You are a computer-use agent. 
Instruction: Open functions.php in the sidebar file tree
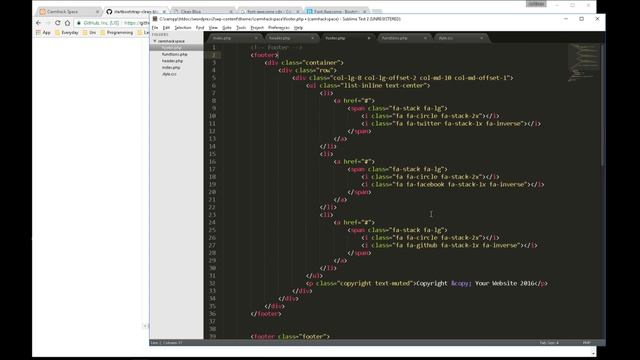pyautogui.click(x=175, y=54)
